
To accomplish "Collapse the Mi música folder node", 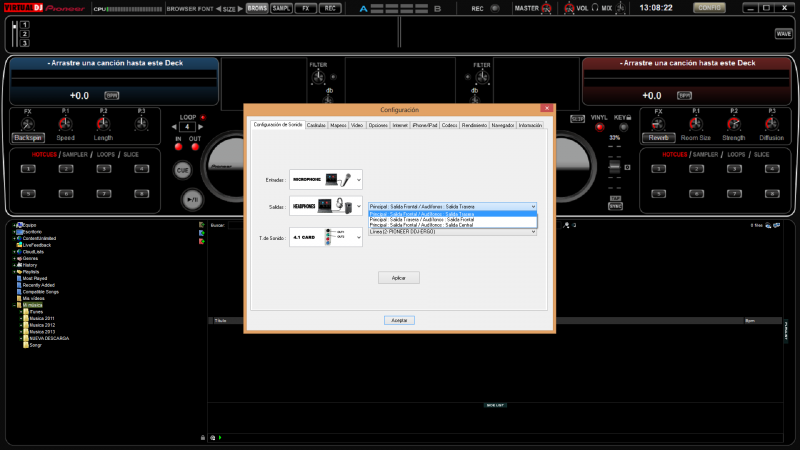I will (14, 305).
